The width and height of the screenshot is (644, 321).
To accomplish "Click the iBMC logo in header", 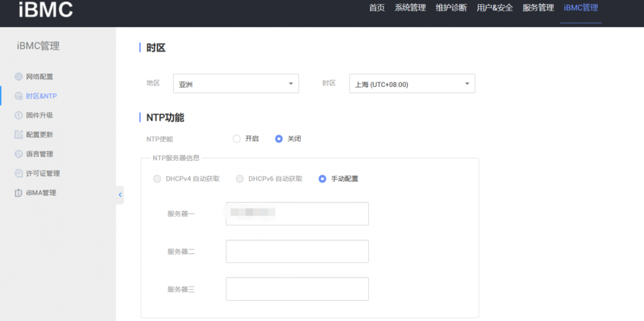I will pos(46,9).
